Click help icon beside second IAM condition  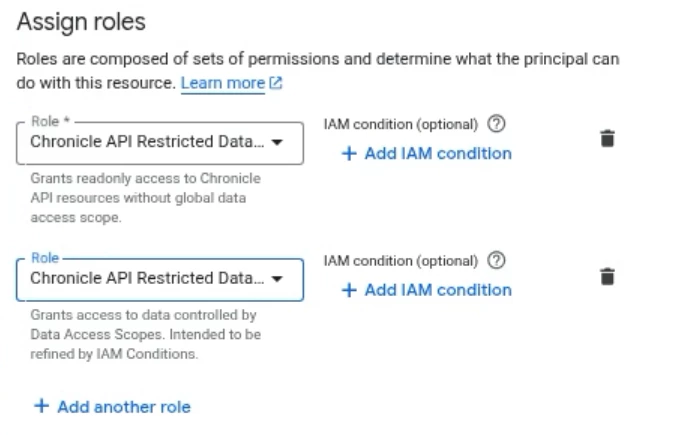[x=496, y=261]
